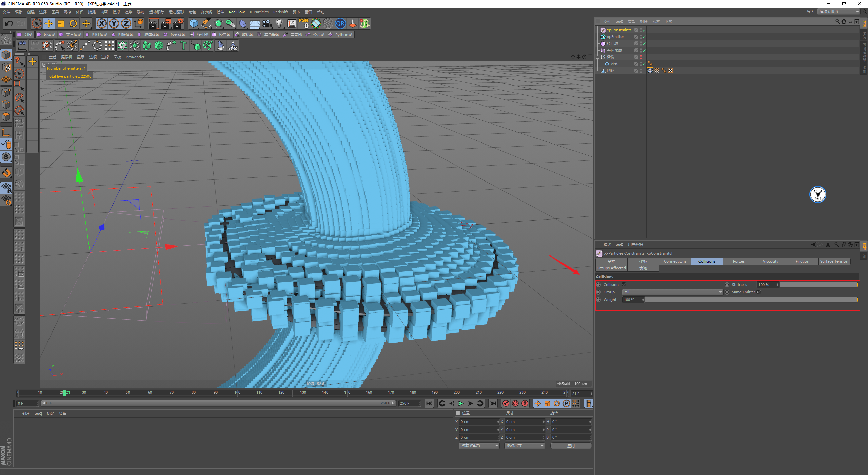Select the Rotate tool icon
Viewport: 868px width, 475px height.
pyautogui.click(x=73, y=24)
